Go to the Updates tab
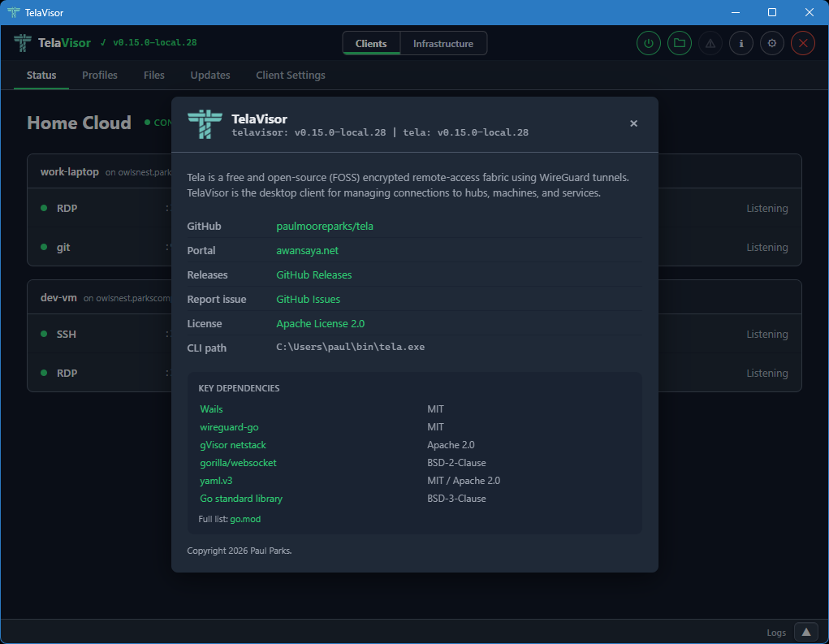 (210, 75)
